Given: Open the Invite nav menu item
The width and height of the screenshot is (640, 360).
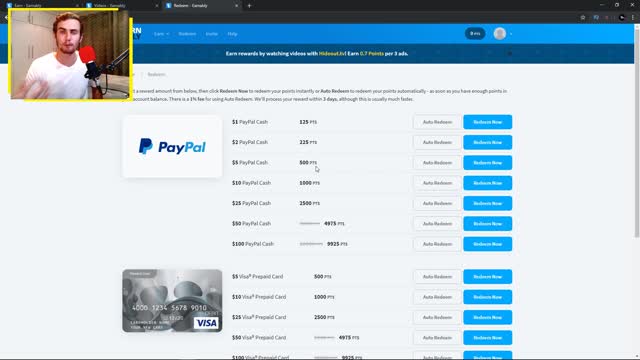Looking at the screenshot, I should [x=211, y=34].
